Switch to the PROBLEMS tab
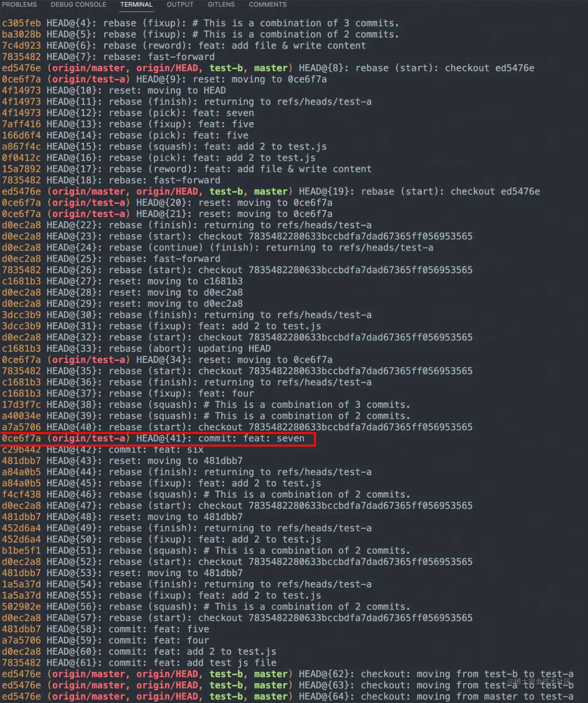 [x=19, y=5]
